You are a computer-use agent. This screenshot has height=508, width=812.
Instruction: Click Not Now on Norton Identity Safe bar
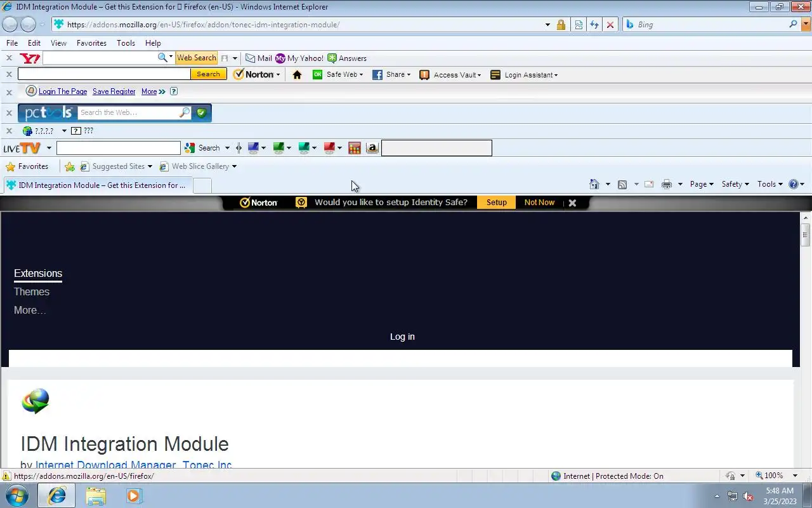click(539, 203)
